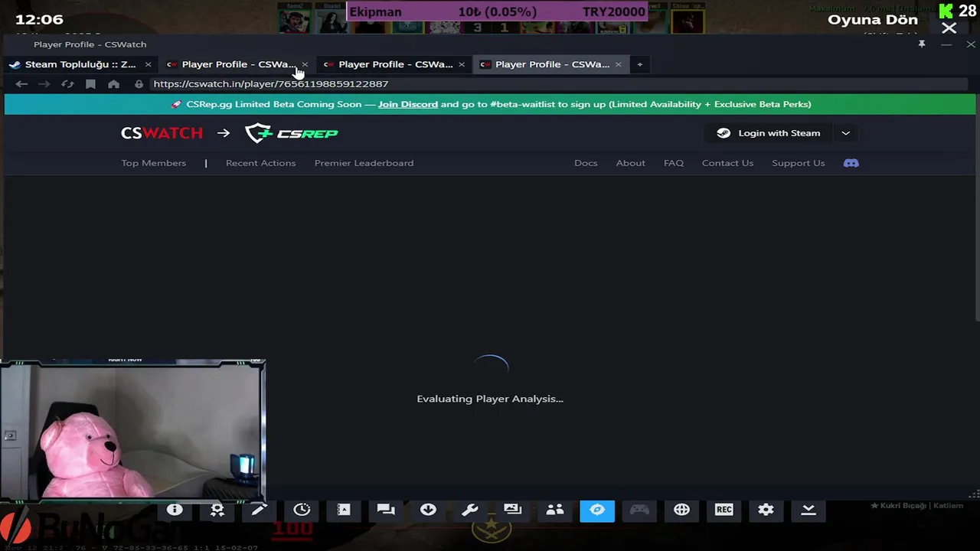
Task: Go back using the browser back arrow
Action: 21,84
